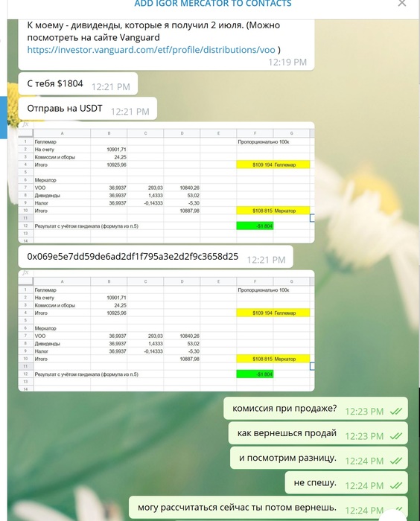Screen dimensions: 420x521
Task: Close the add-to-contacts bar
Action: click(402, 3)
